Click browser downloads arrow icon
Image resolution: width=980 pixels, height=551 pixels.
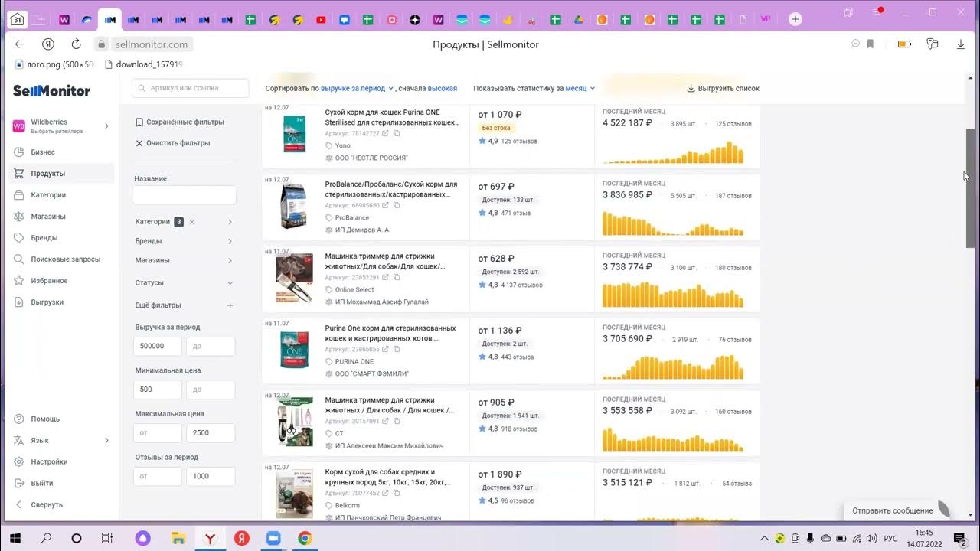(960, 44)
